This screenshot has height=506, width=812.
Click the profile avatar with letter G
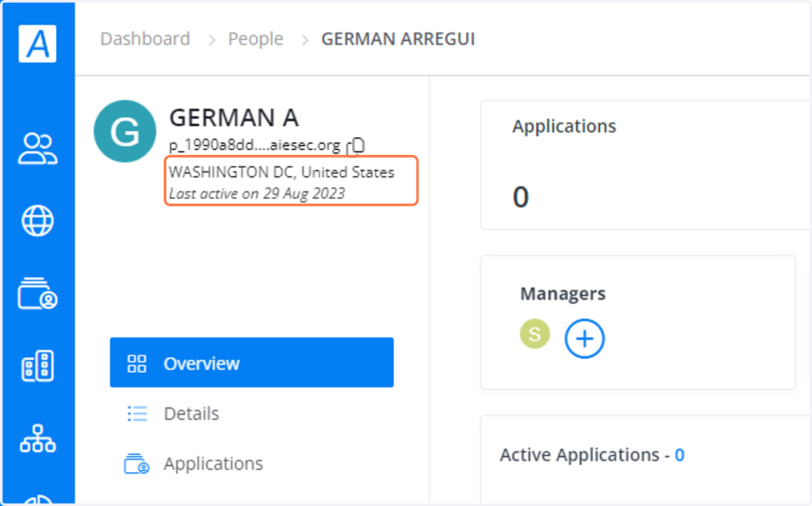(x=125, y=131)
